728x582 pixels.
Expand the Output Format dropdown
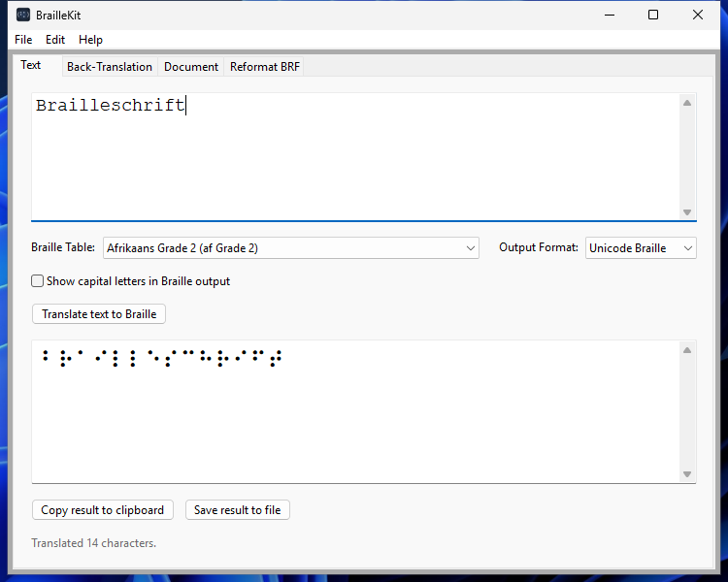(641, 248)
